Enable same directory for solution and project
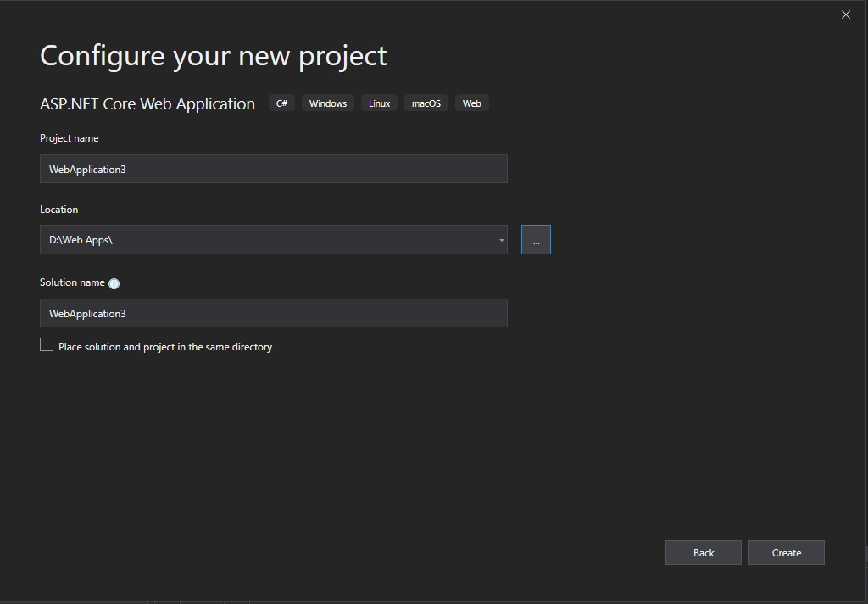Screen dimensions: 868x604 [x=47, y=344]
